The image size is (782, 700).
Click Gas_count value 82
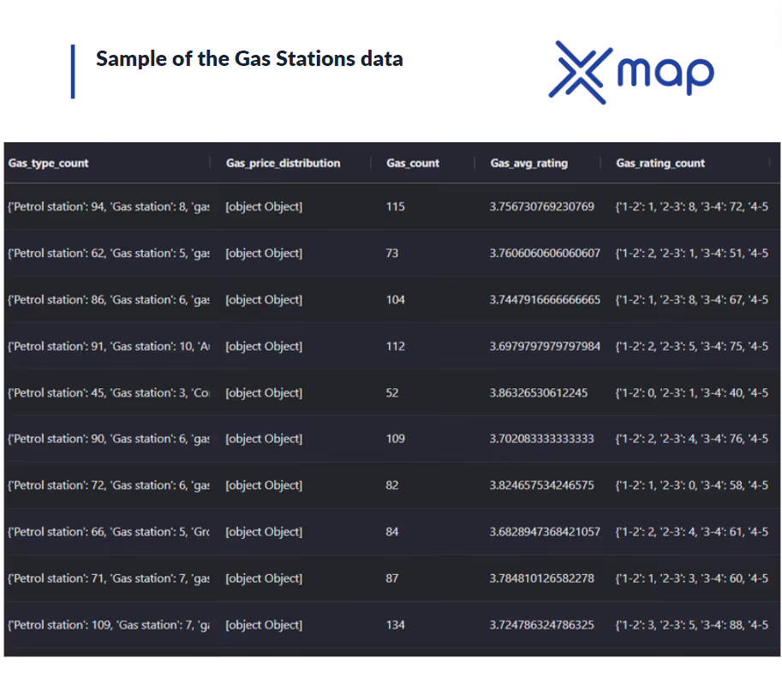[x=392, y=485]
